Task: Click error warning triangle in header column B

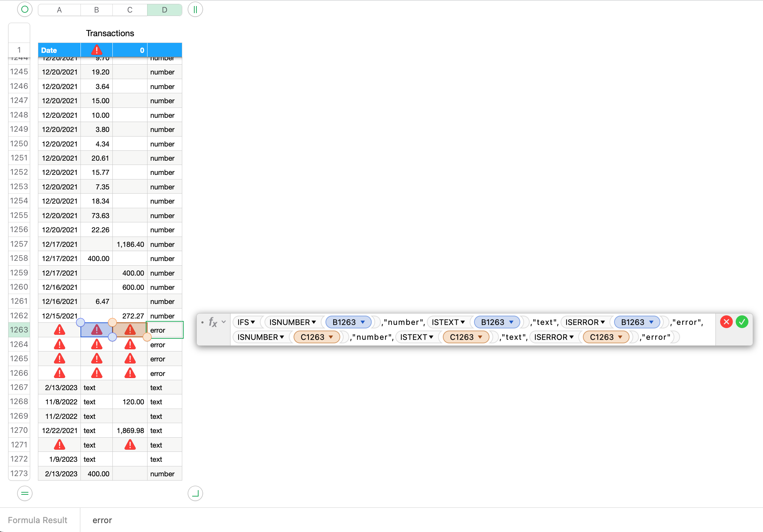Action: pyautogui.click(x=96, y=50)
